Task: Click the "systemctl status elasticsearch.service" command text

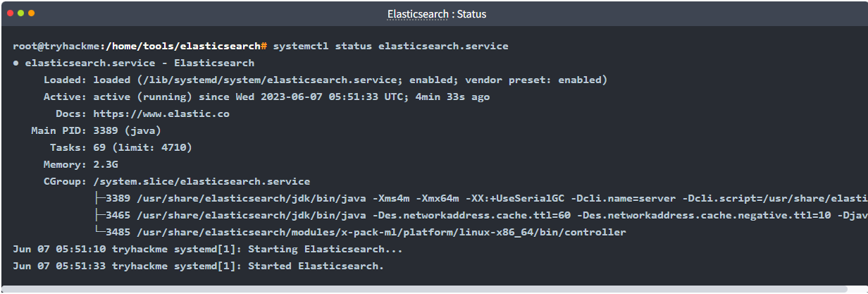Action: (390, 46)
